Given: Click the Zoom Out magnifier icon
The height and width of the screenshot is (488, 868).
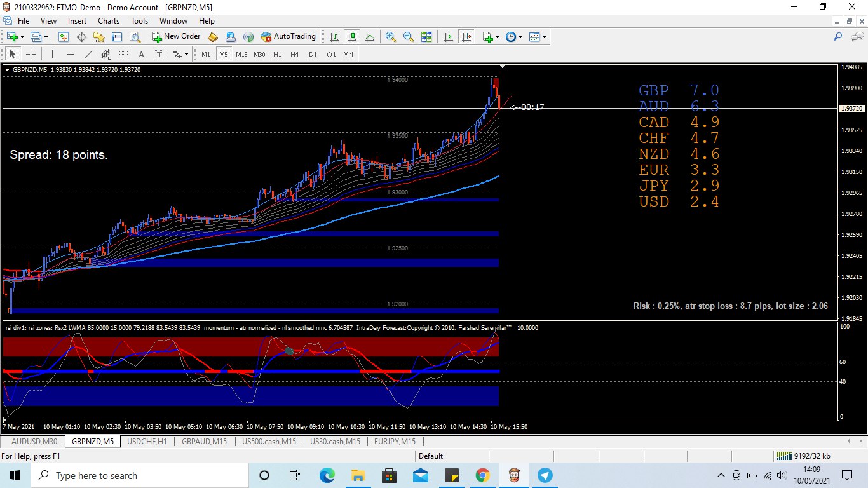Looking at the screenshot, I should point(408,37).
